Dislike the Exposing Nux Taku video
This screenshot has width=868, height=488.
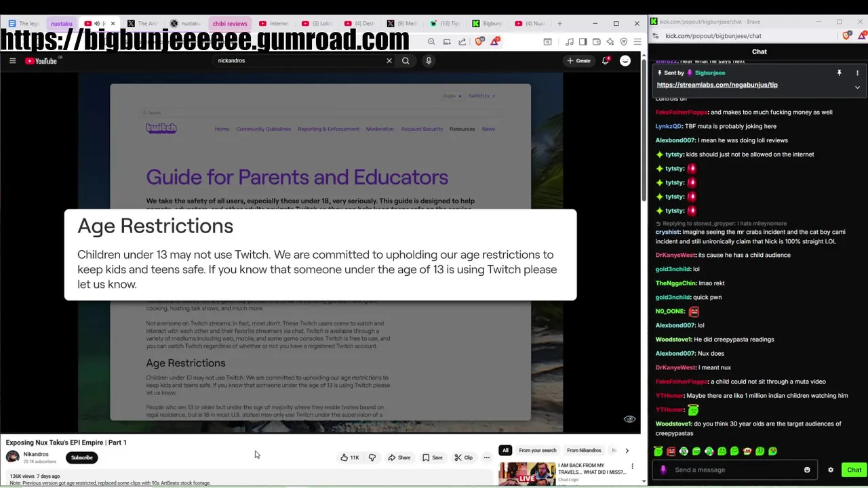[x=372, y=457]
